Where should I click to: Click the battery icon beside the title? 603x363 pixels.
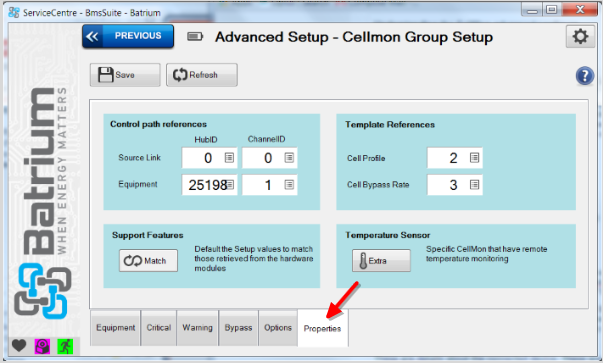click(195, 37)
